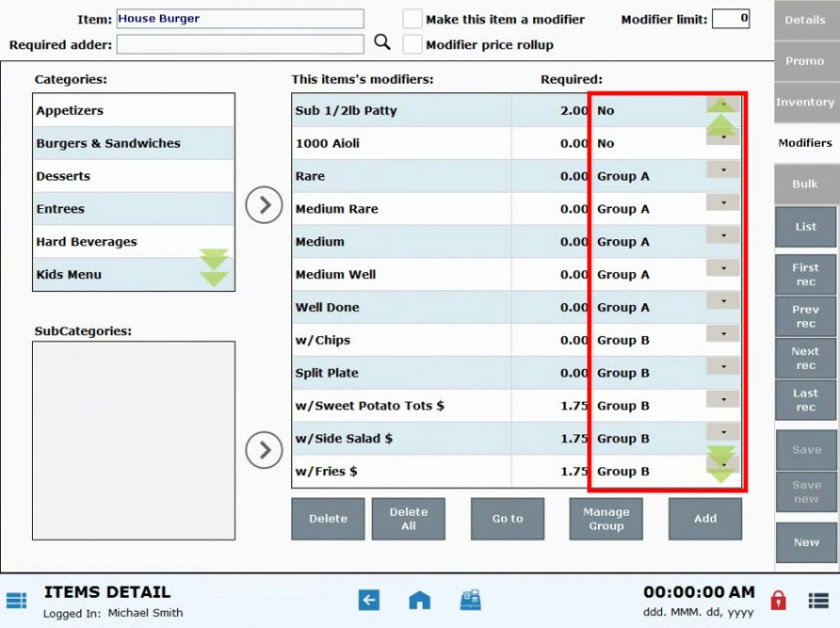The width and height of the screenshot is (840, 628).
Task: Click the green scroll-up arrows in modifiers list
Action: (720, 119)
